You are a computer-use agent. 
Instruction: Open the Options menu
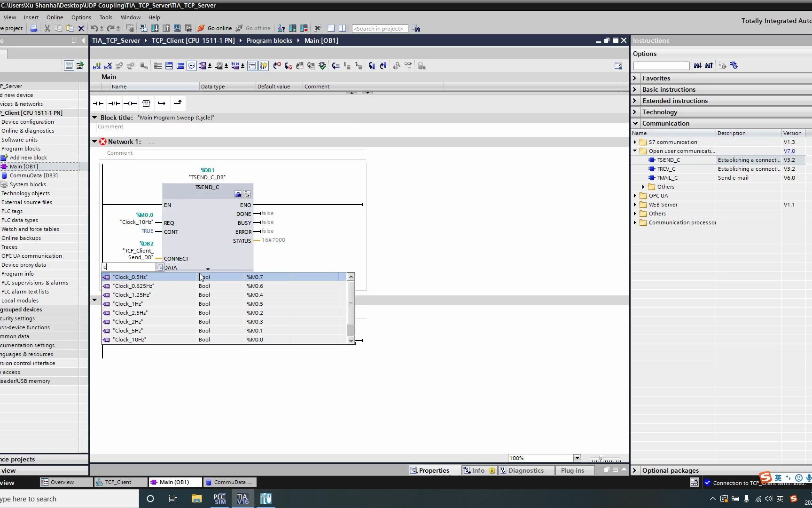click(x=81, y=17)
